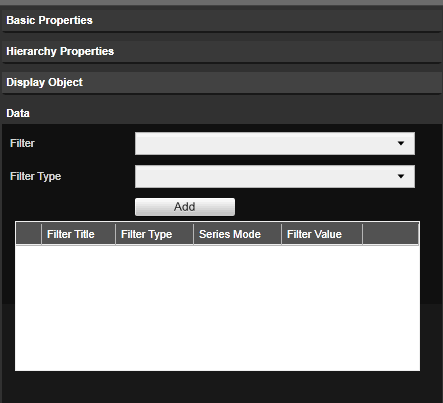443x403 pixels.
Task: Click the Filter label text
Action: pos(22,143)
